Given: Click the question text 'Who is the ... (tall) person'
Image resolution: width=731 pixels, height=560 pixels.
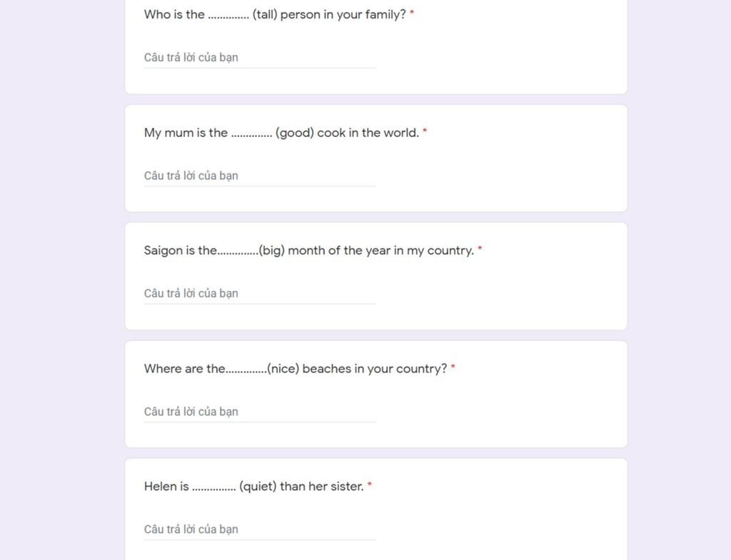Looking at the screenshot, I should [x=275, y=14].
